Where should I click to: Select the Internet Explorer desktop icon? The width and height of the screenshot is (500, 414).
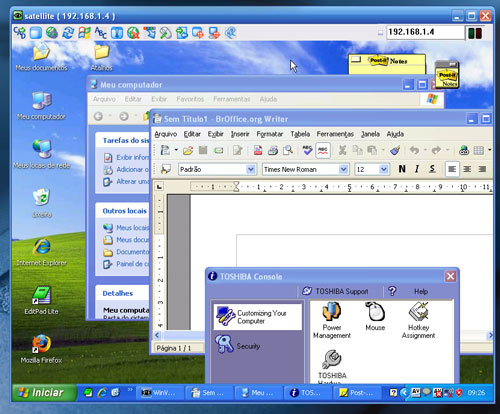tap(41, 252)
